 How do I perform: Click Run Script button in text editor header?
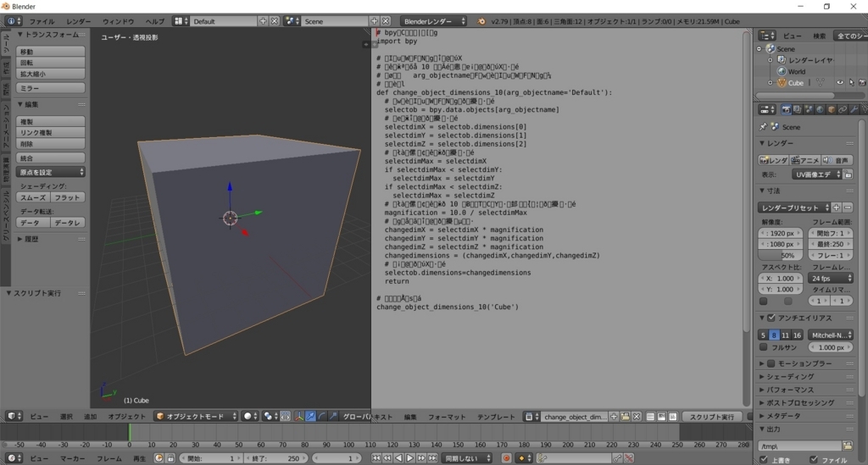tap(712, 417)
